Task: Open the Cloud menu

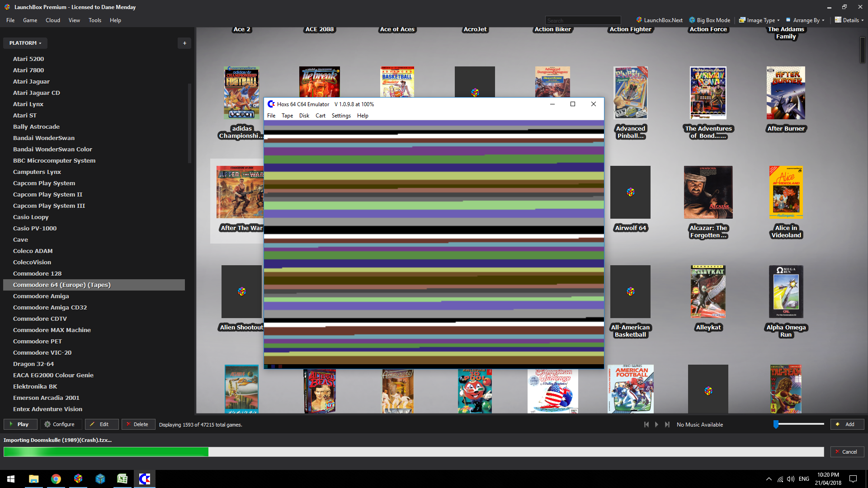Action: tap(53, 20)
